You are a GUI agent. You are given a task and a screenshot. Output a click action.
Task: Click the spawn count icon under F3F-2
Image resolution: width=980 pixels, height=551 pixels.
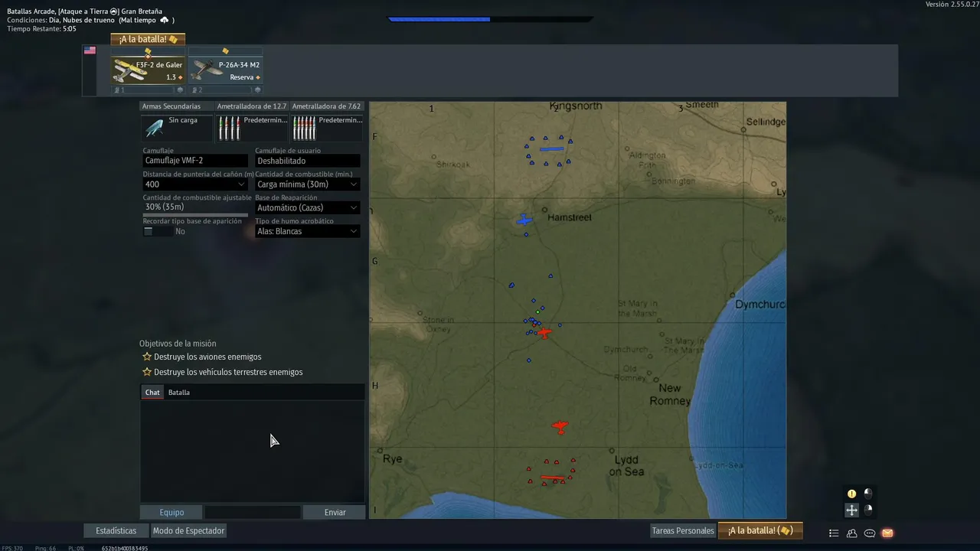(x=180, y=90)
